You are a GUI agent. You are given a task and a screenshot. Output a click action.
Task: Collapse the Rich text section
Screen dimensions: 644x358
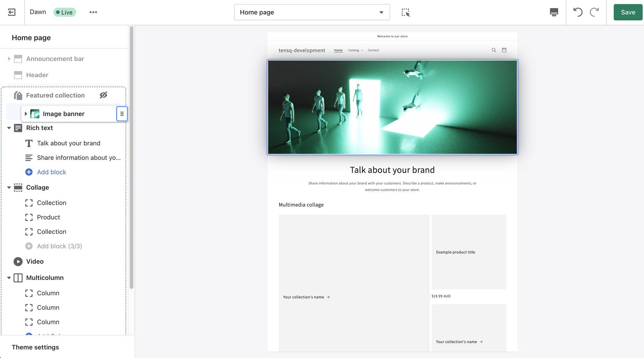(9, 128)
